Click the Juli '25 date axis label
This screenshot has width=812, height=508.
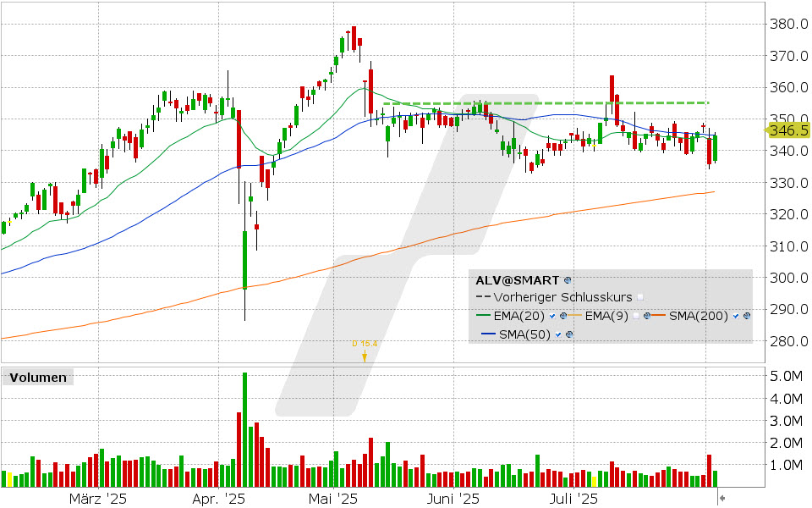(573, 499)
